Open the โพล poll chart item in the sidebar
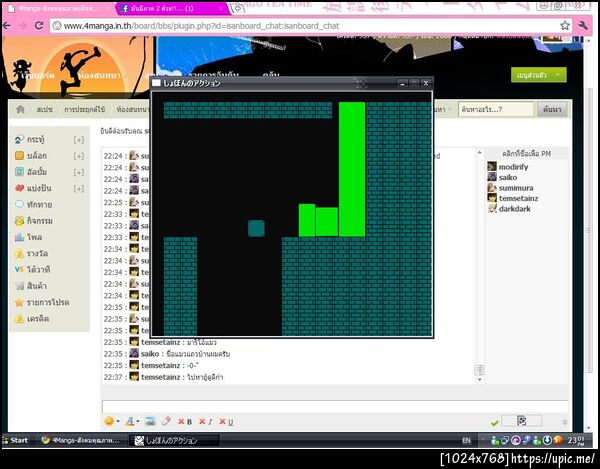The width and height of the screenshot is (600, 469). click(x=28, y=237)
